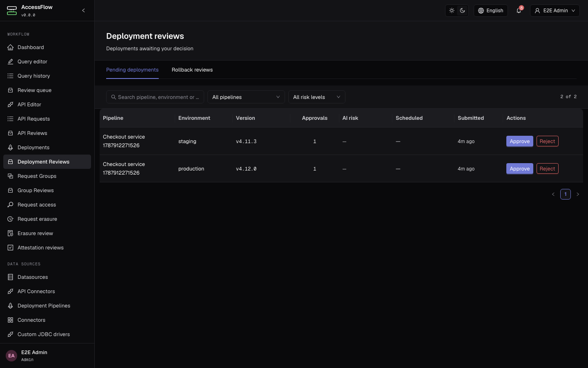
Task: Focus the search pipeline input field
Action: (155, 97)
